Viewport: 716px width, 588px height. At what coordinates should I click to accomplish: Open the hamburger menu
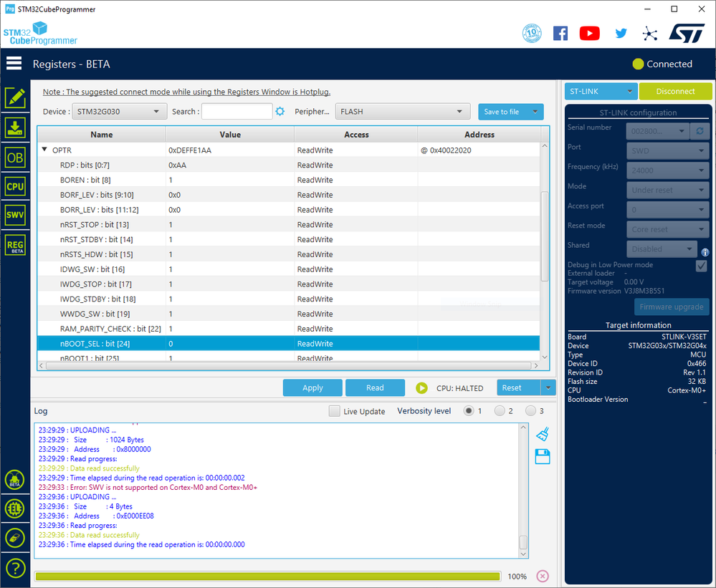14,64
